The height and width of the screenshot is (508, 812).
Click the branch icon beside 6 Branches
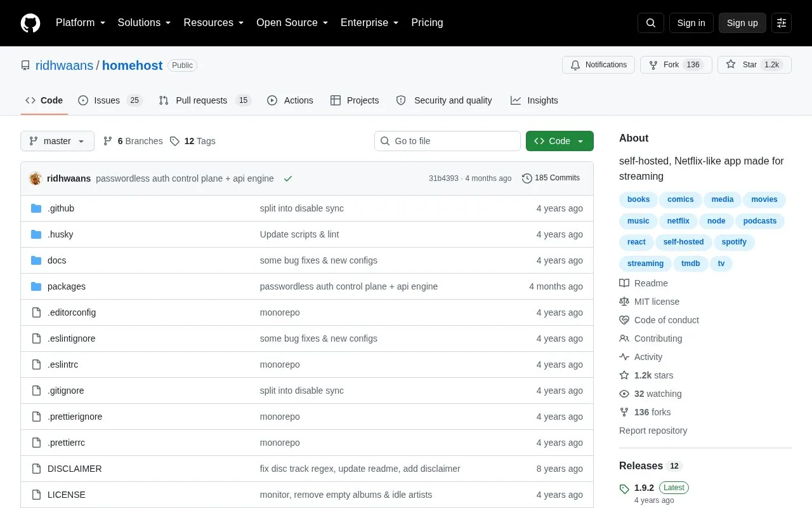[x=108, y=141]
